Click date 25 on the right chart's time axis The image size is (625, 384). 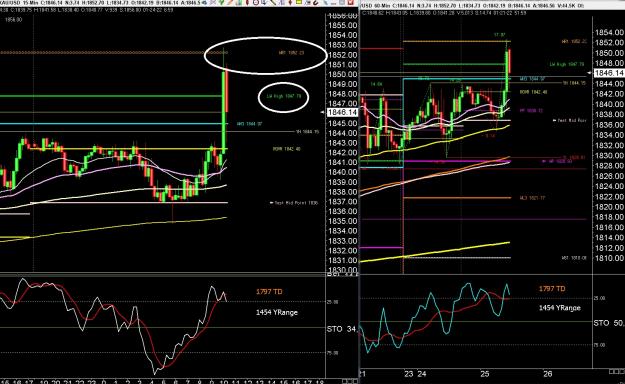484,374
